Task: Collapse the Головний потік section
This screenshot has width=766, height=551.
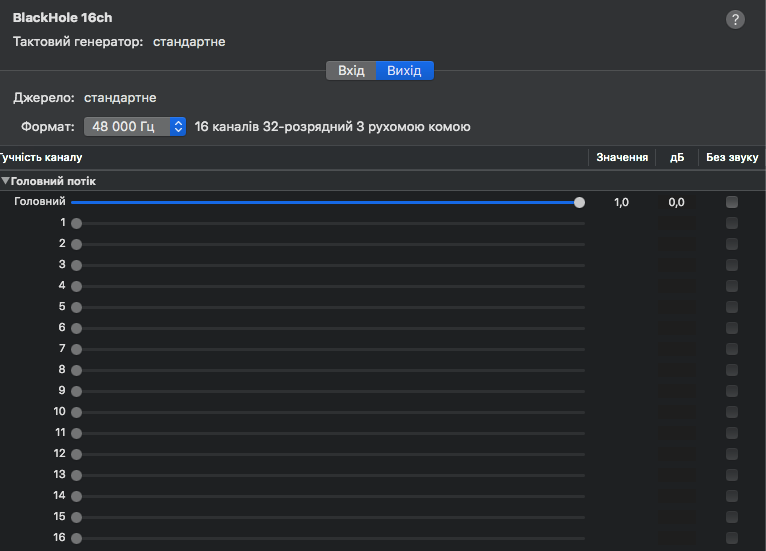Action: tap(5, 181)
